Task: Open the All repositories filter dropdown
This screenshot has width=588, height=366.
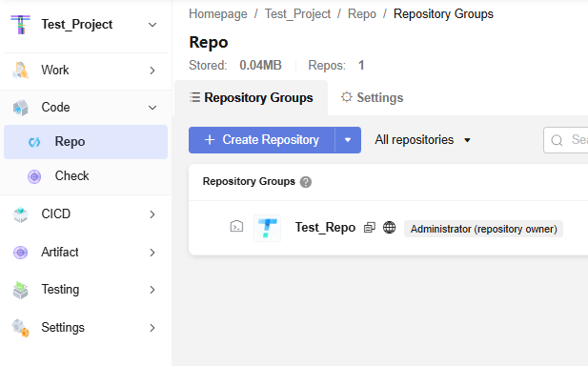Action: (x=422, y=140)
